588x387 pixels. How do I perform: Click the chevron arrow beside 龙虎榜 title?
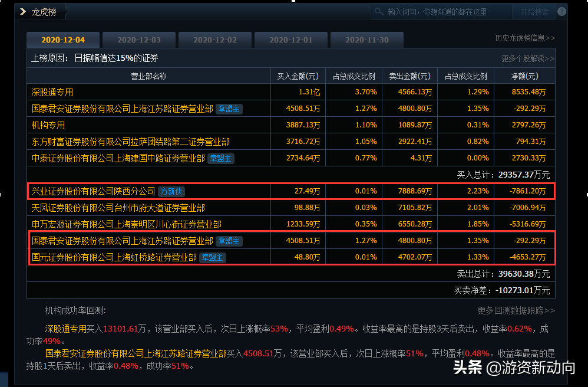pyautogui.click(x=23, y=12)
